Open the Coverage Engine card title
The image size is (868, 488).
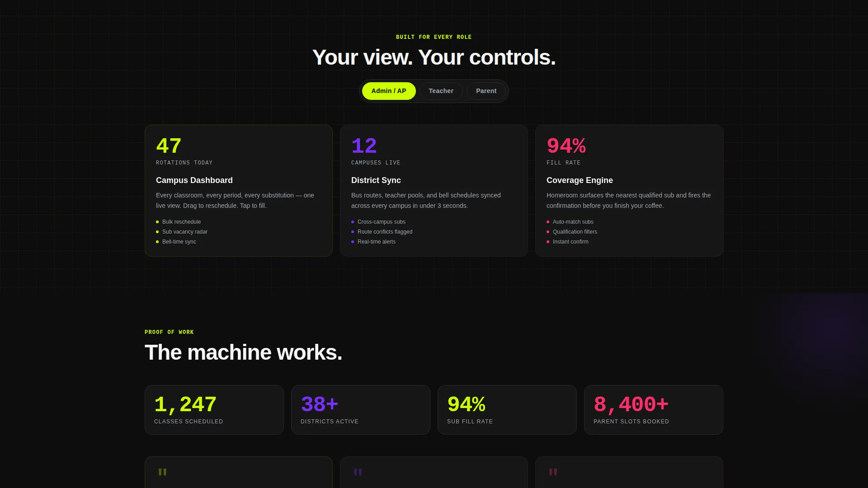[580, 180]
